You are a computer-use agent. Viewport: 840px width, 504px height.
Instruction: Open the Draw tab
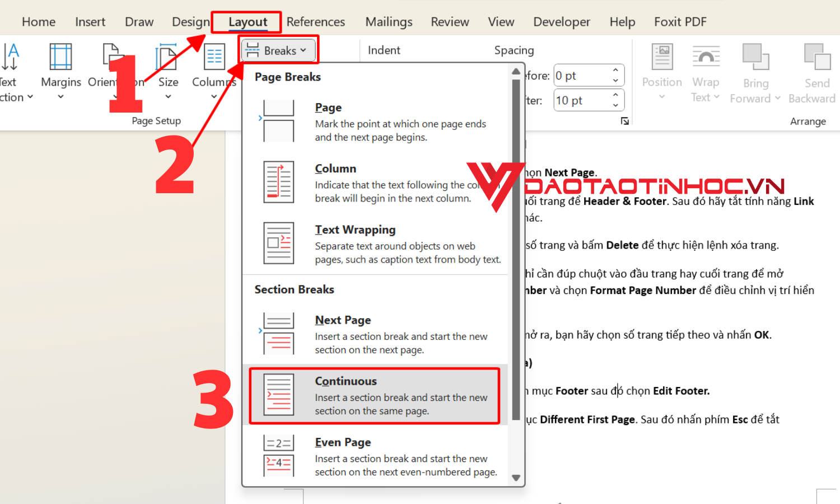pyautogui.click(x=139, y=22)
